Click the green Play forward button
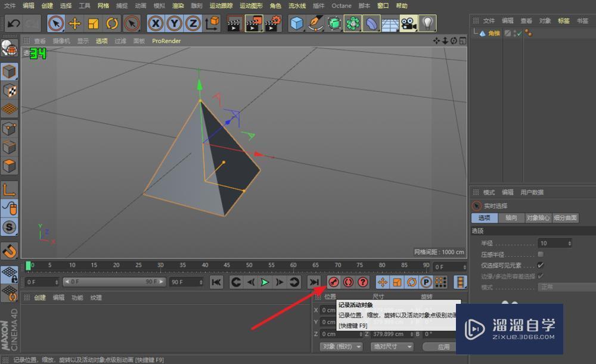Viewport: 596px width, 364px height. [x=265, y=282]
